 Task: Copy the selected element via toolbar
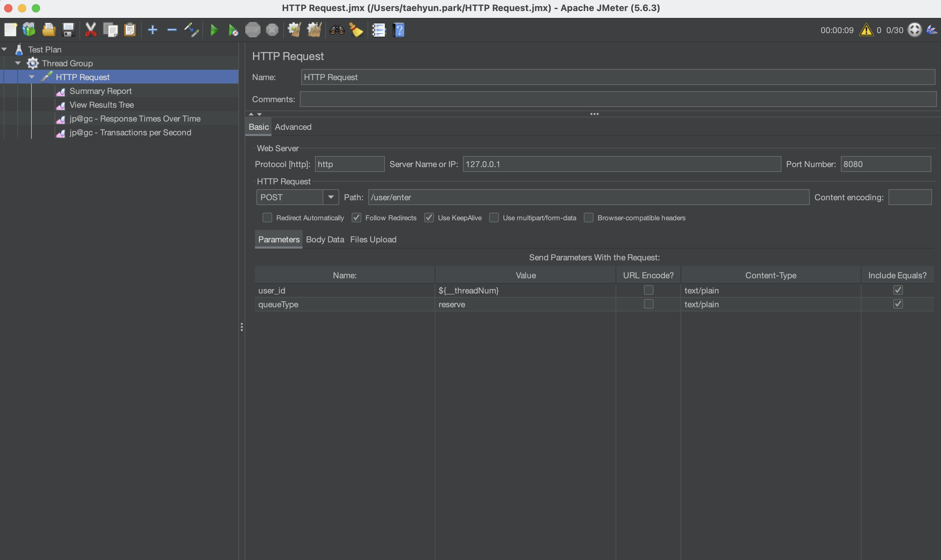(x=111, y=30)
